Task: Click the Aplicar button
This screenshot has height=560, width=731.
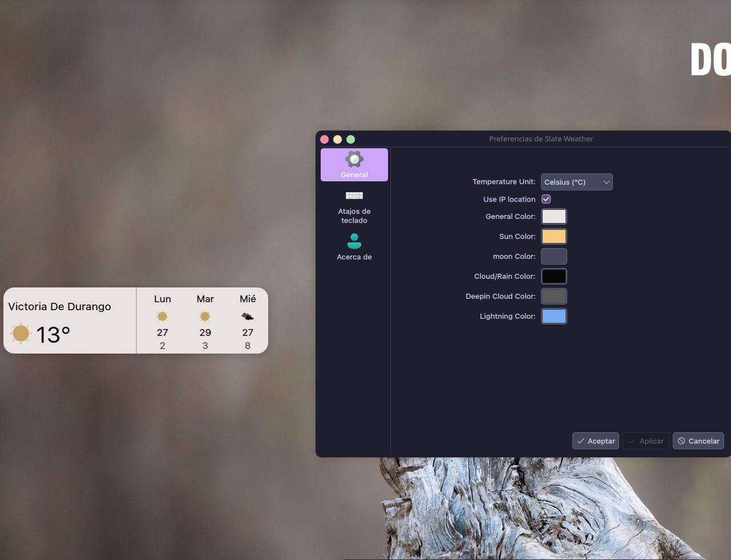Action: (646, 441)
